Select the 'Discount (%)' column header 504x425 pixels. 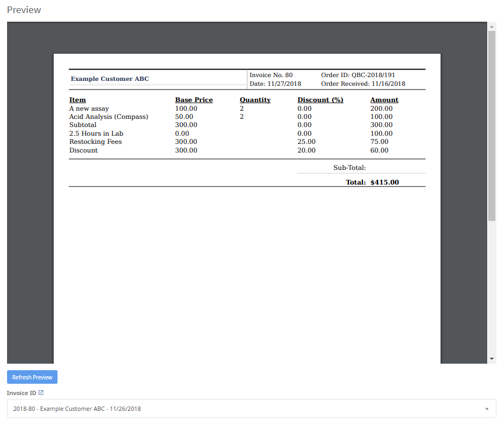pos(320,100)
